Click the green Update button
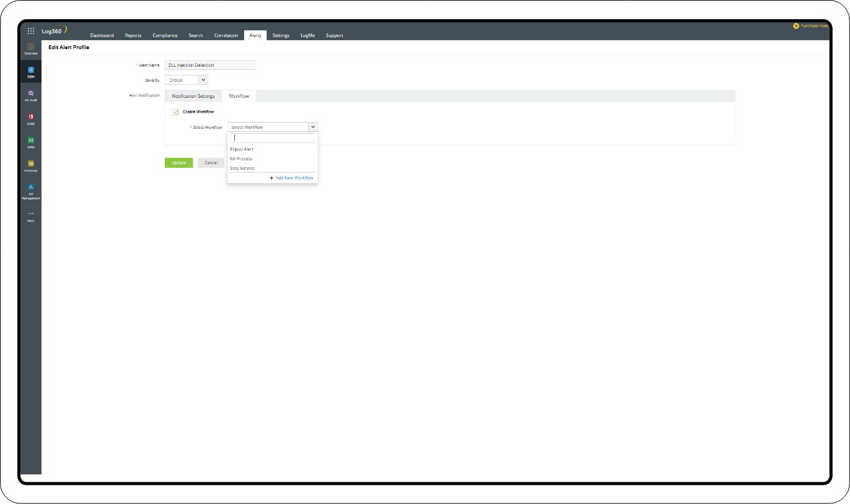Image resolution: width=850 pixels, height=504 pixels. tap(178, 163)
